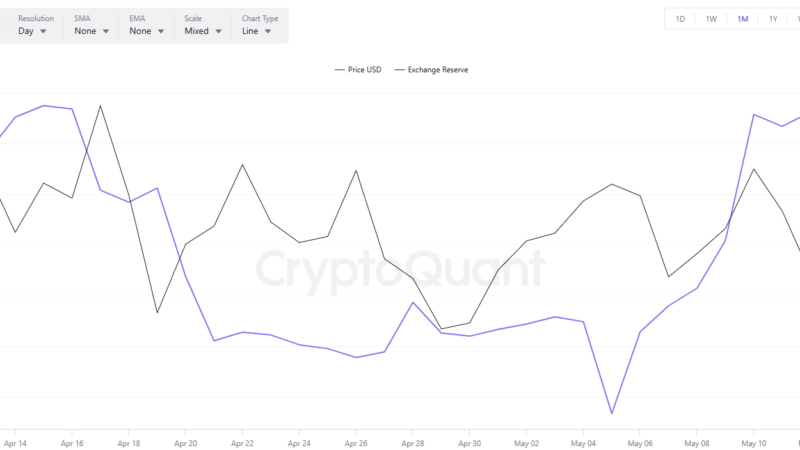Click the Apr 24 axis label
Image resolution: width=800 pixels, height=450 pixels.
click(x=299, y=443)
